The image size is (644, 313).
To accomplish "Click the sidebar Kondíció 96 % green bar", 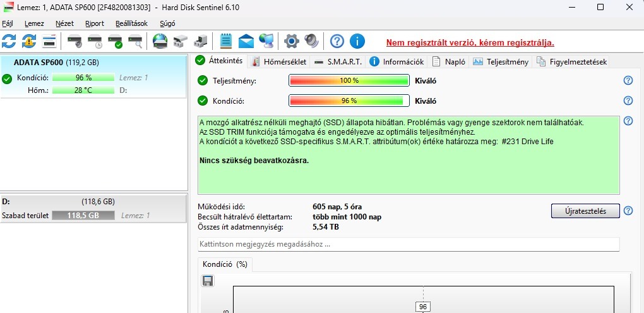I will coord(83,78).
